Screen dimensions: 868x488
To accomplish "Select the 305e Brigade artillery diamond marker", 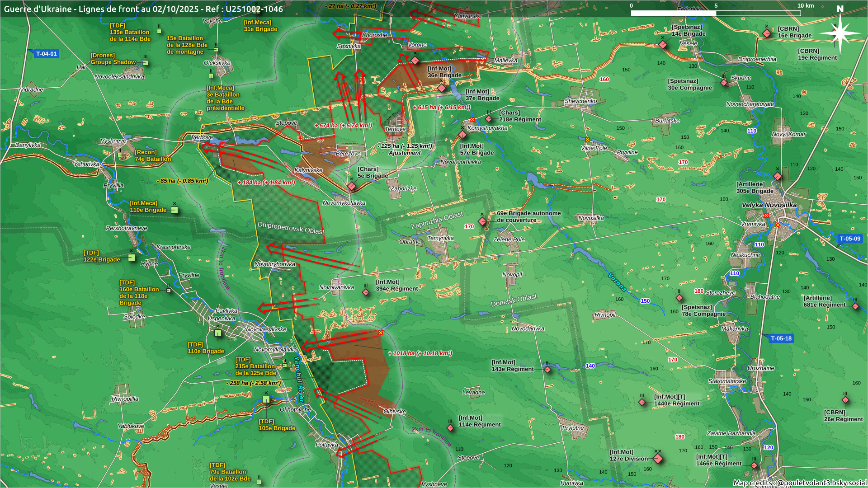I will coord(777,176).
